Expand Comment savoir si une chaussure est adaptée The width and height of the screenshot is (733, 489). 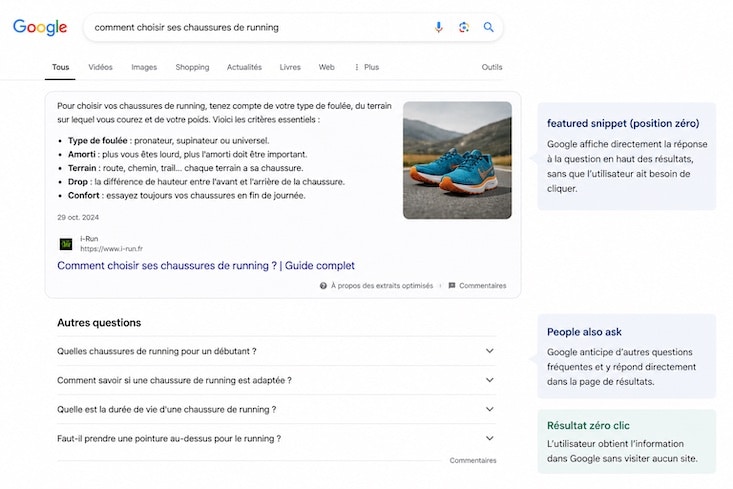click(276, 380)
